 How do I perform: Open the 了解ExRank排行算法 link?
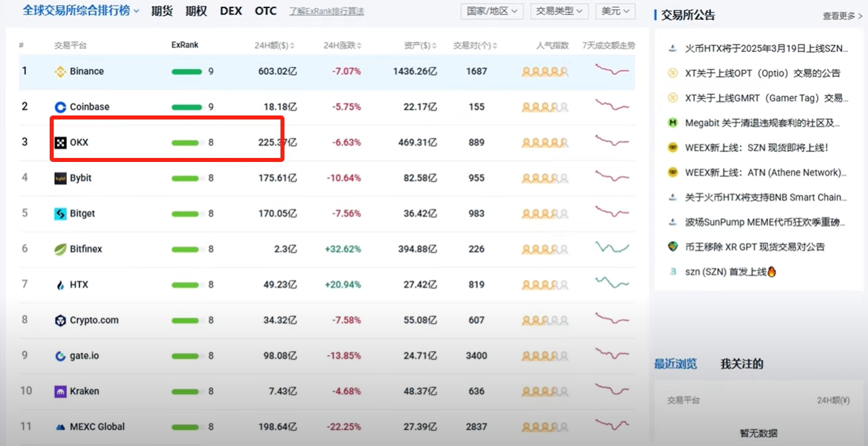coord(326,12)
